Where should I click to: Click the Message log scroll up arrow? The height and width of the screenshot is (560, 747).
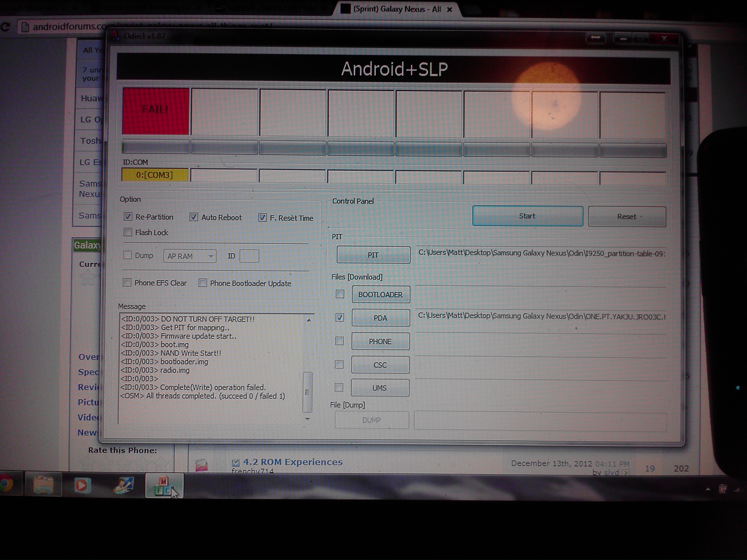pos(308,320)
